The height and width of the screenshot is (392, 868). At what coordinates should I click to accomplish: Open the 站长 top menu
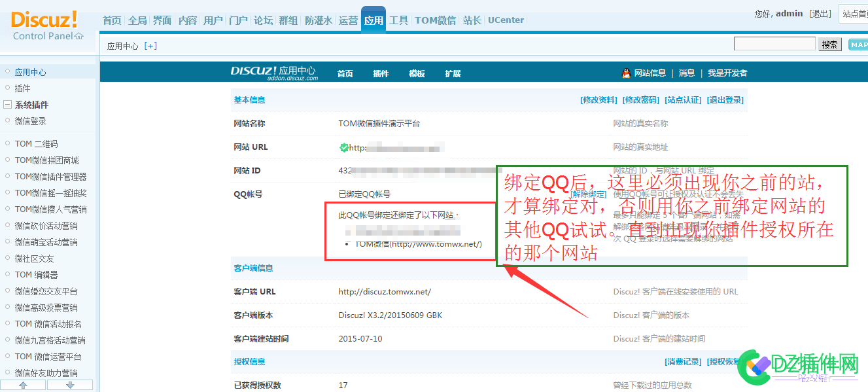click(x=472, y=20)
